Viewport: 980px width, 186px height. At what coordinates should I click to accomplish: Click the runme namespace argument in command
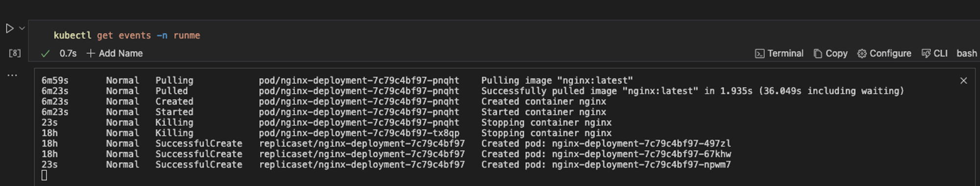pos(187,35)
